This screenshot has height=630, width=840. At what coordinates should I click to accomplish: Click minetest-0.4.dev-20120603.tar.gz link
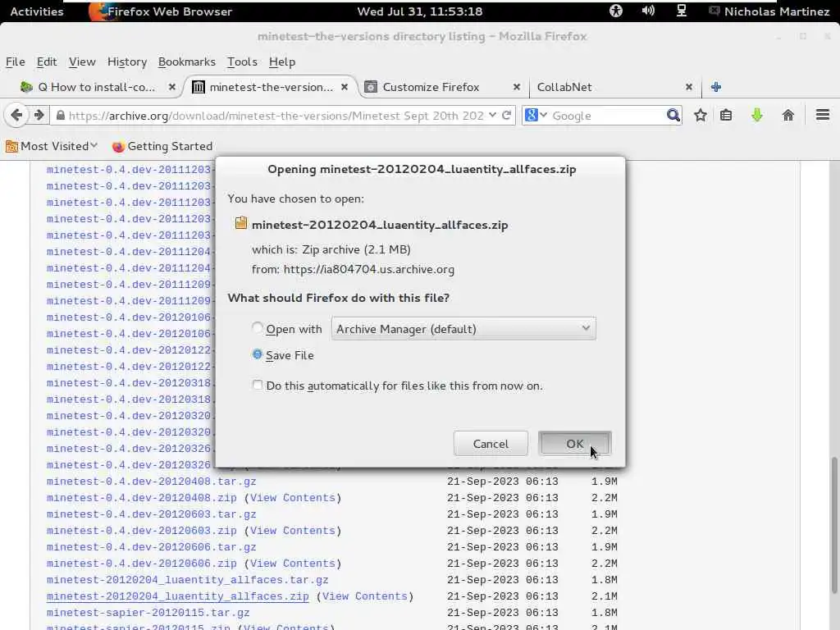[x=151, y=514]
